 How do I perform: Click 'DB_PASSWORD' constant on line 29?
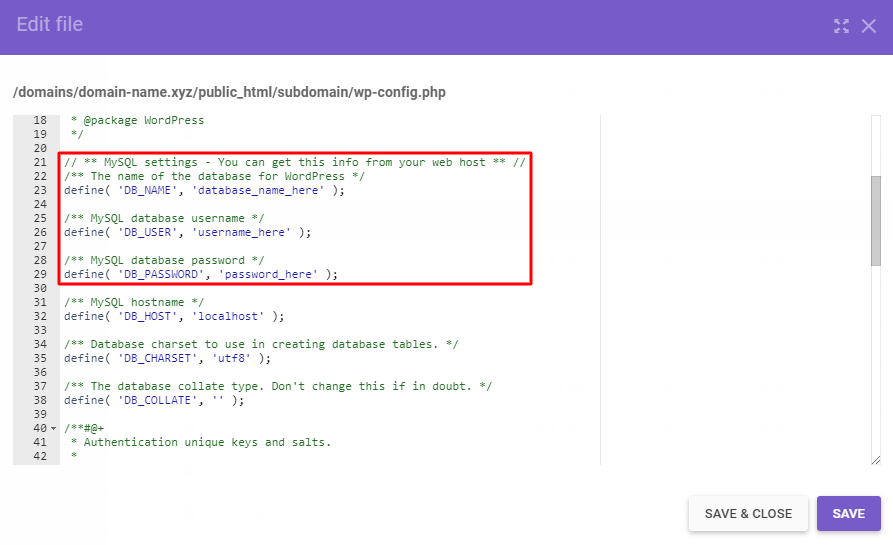point(161,274)
